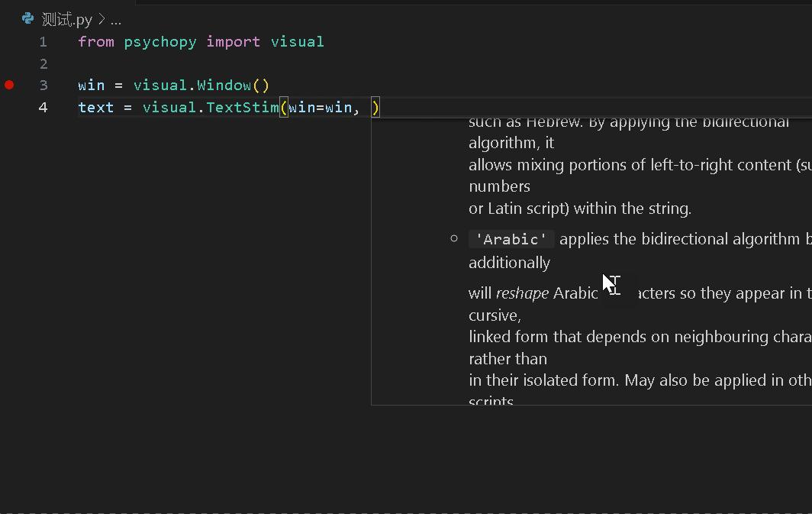Click the hollow circle bullet beside 'Arabic'
Image resolution: width=812 pixels, height=514 pixels.
[454, 239]
